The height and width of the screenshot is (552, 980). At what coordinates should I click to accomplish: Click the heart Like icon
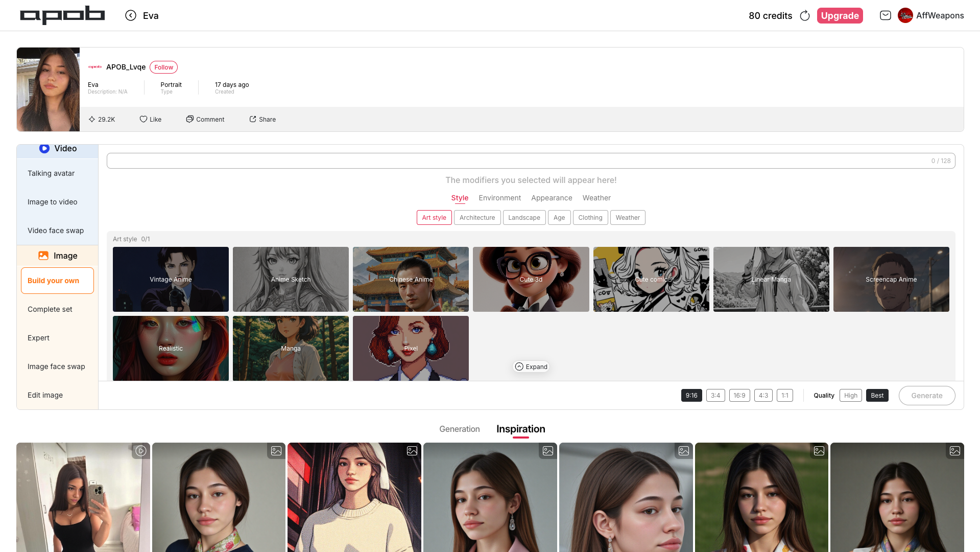[x=144, y=119]
